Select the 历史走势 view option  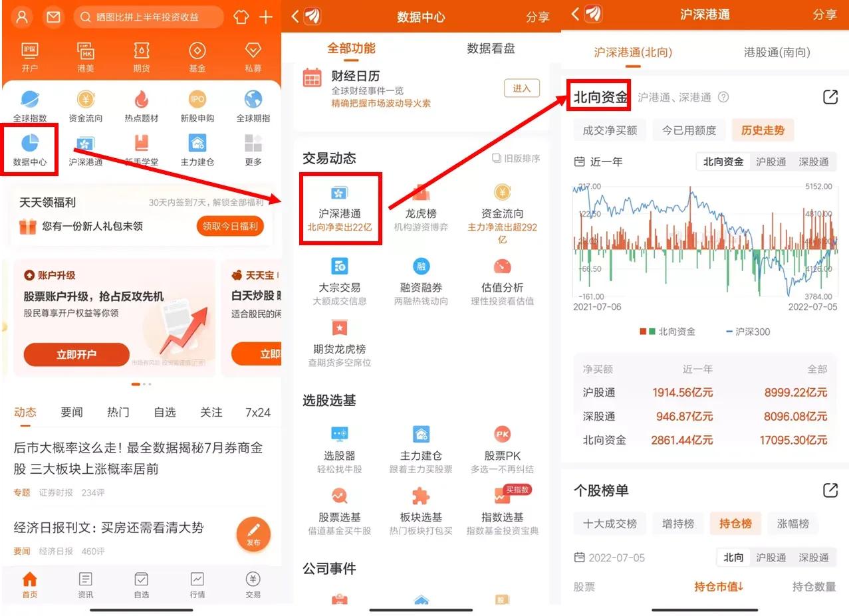coord(762,130)
